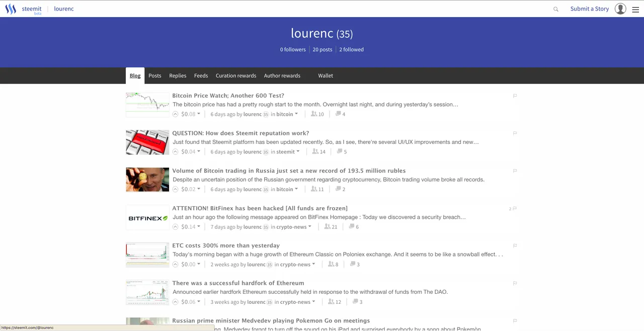The height and width of the screenshot is (331, 644).
Task: Click the Steemit logo icon
Action: point(11,9)
